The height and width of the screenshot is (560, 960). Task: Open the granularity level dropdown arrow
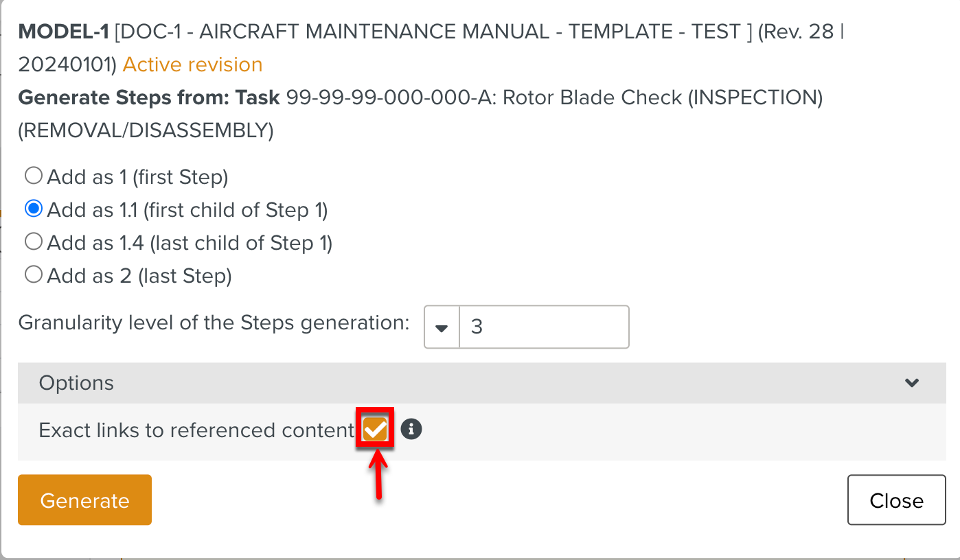[442, 327]
